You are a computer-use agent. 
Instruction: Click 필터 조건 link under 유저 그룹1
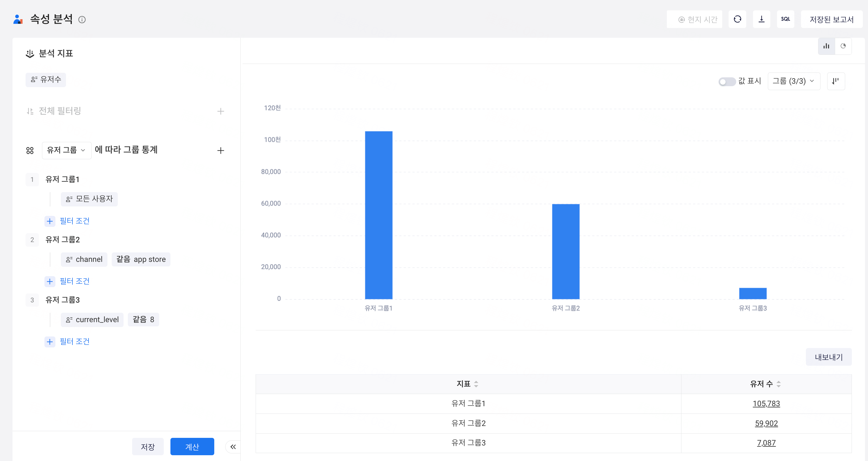click(x=75, y=221)
